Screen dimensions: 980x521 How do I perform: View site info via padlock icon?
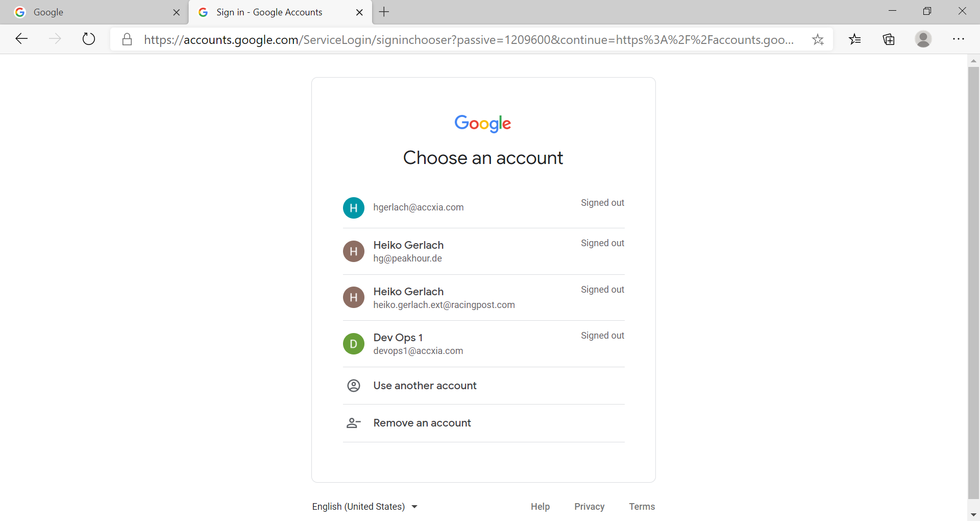pos(127,39)
